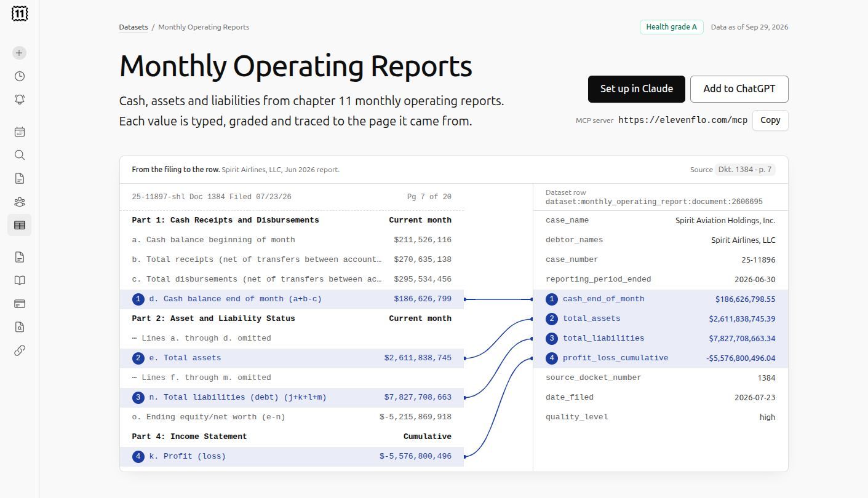Screen dimensions: 868x498
Task: Select the MCP server URL text
Action: (683, 121)
